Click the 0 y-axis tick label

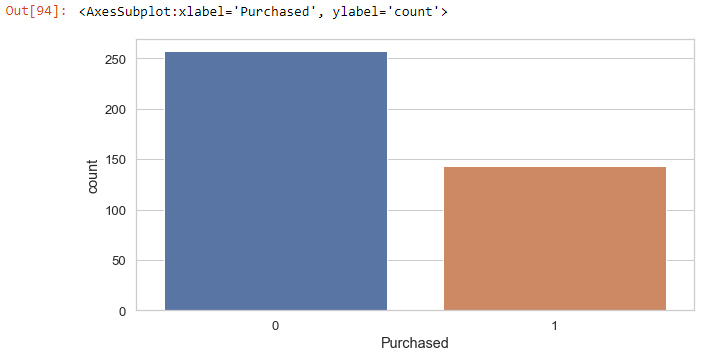point(123,312)
